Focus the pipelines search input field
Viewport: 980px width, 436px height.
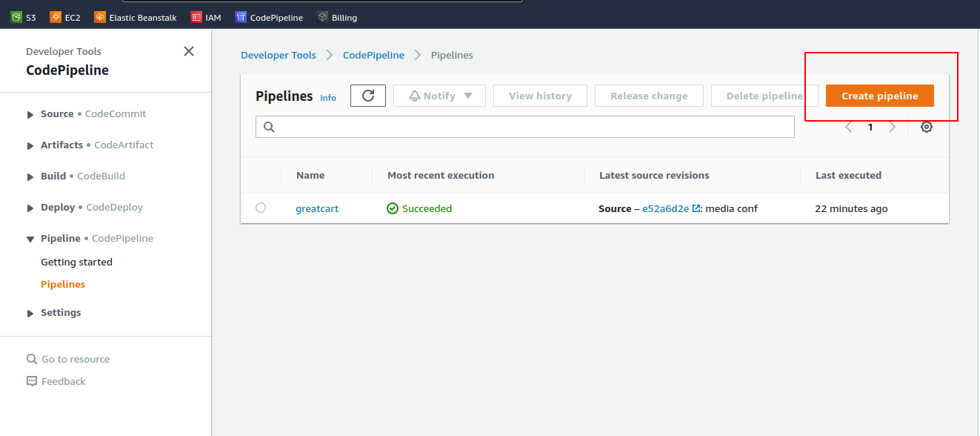pyautogui.click(x=525, y=127)
